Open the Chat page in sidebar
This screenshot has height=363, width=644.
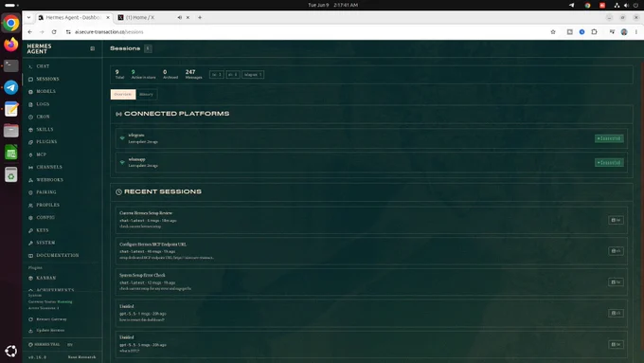tap(43, 66)
